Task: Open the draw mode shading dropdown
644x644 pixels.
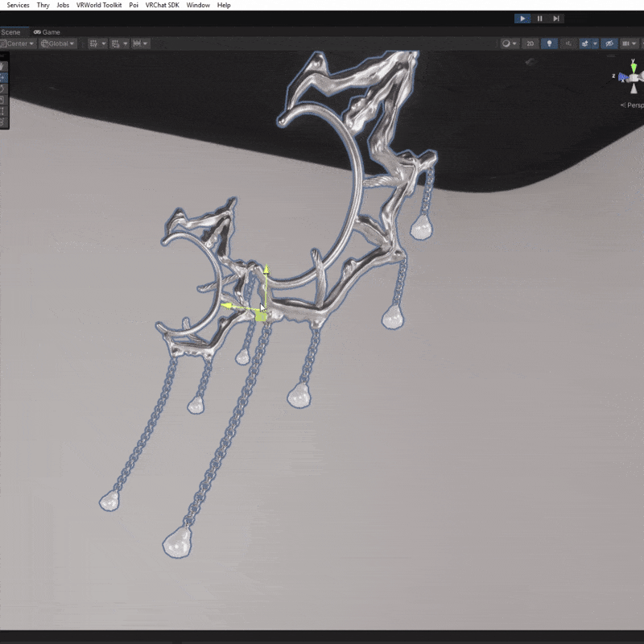Action: (509, 43)
